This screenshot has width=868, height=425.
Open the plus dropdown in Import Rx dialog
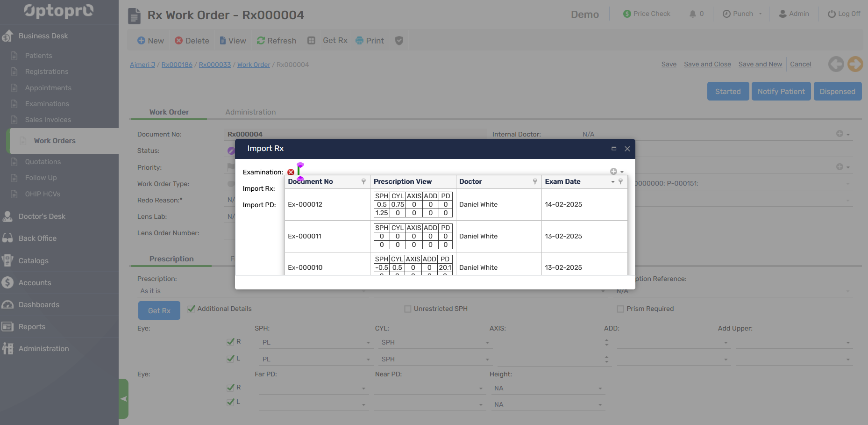617,172
